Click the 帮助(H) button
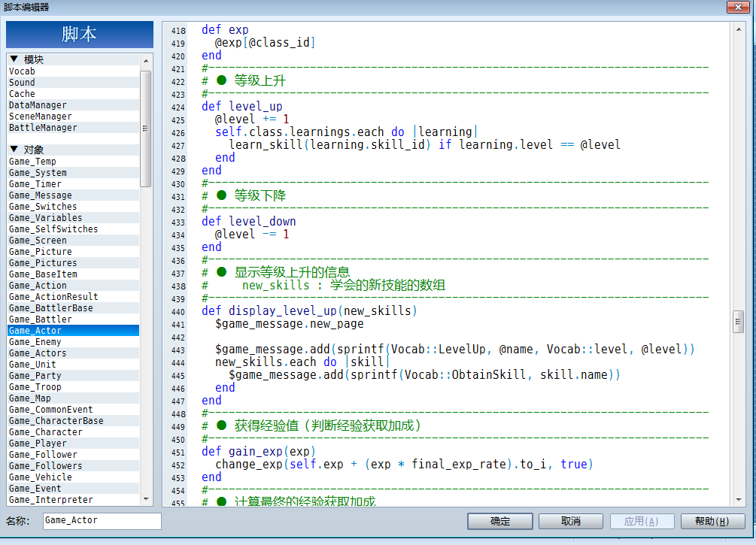This screenshot has width=756, height=545. pyautogui.click(x=712, y=521)
